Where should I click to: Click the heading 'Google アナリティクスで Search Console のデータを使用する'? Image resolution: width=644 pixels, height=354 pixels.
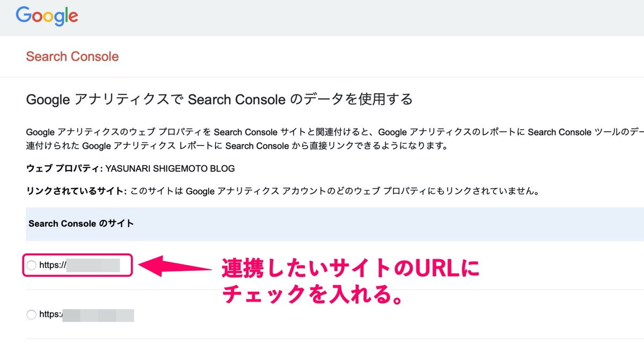click(x=219, y=99)
